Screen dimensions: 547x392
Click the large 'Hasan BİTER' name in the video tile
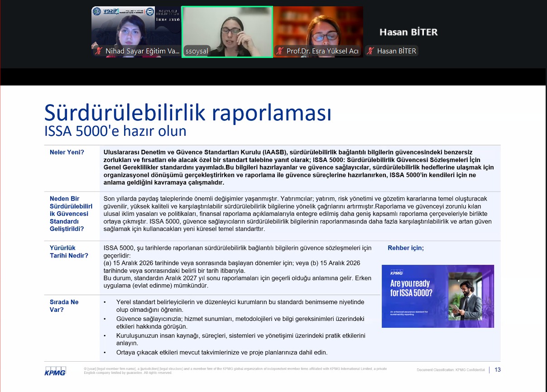[x=408, y=32]
